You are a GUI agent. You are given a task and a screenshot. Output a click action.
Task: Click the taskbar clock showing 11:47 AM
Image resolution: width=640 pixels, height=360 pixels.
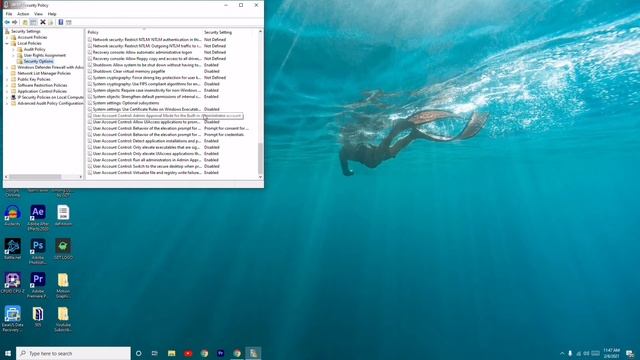pos(611,353)
